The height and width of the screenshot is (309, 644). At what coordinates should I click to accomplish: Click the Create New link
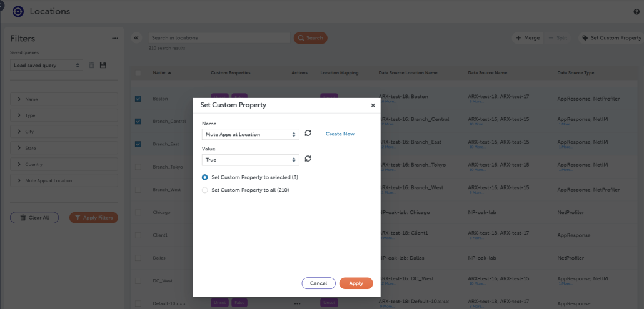[x=340, y=134]
